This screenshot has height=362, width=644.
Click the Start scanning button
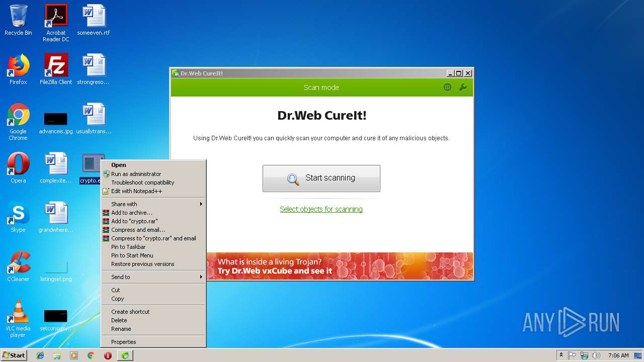321,178
